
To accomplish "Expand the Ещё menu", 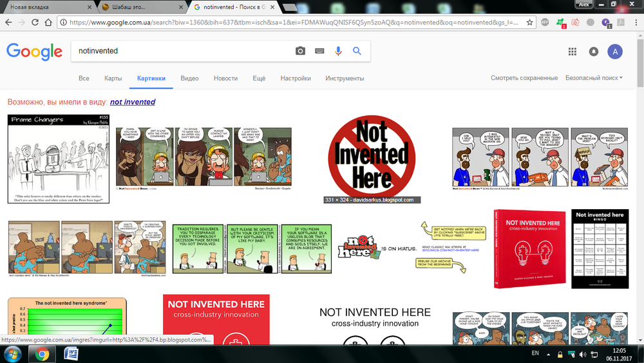I will 259,78.
